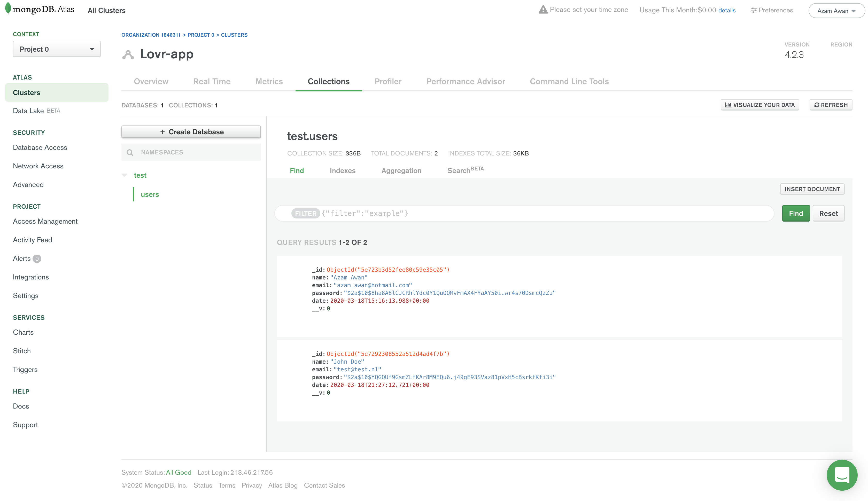Select the Indexes sub-tab
868x501 pixels.
[x=343, y=171]
